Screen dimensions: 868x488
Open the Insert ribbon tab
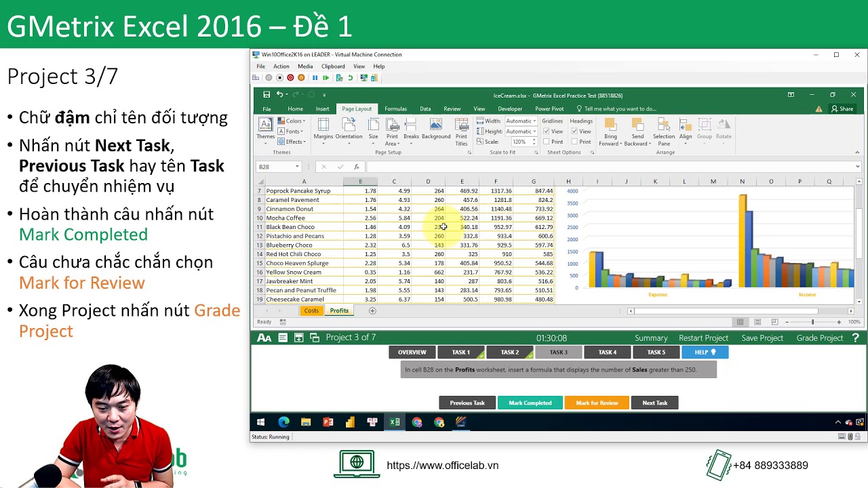click(x=322, y=108)
